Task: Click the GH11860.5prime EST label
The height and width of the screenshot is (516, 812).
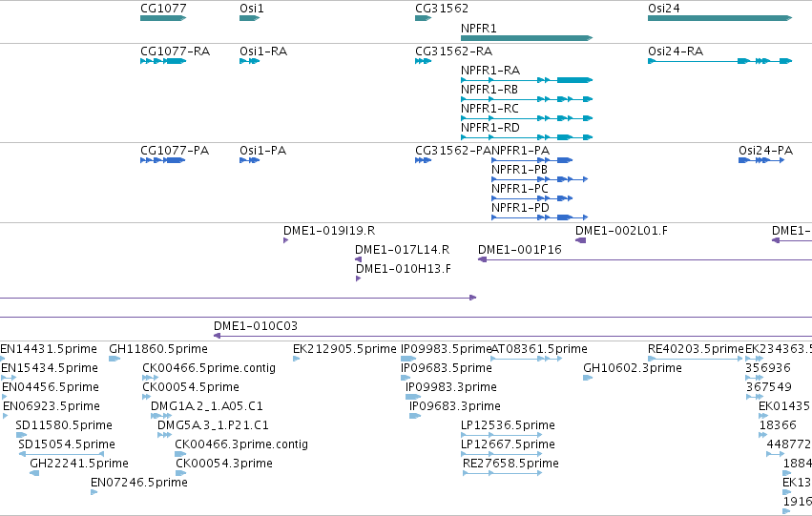Action: point(158,349)
